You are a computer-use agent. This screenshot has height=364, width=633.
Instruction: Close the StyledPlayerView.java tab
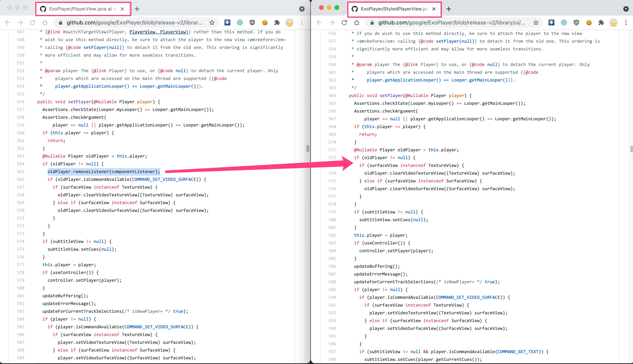coord(434,9)
